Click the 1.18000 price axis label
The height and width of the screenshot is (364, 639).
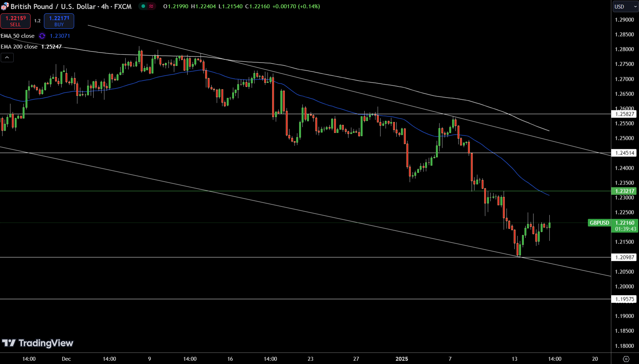(x=624, y=346)
